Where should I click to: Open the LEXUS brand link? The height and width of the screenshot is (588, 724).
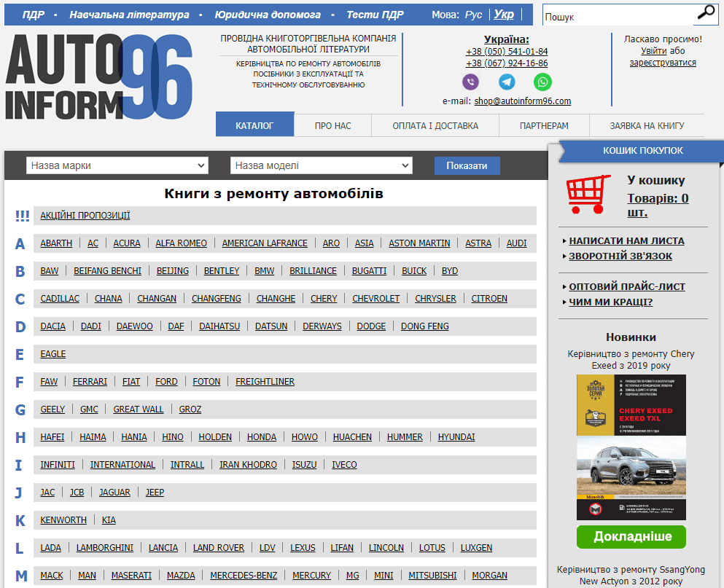point(303,548)
